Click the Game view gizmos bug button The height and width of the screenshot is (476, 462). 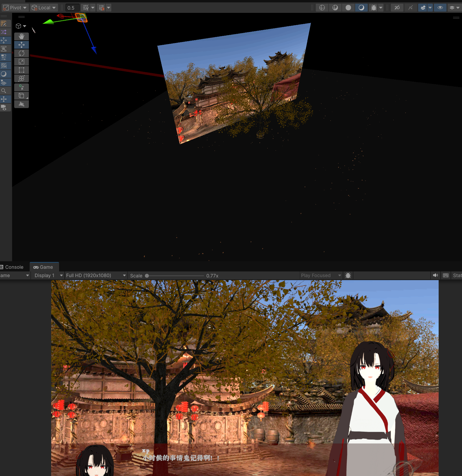tap(348, 275)
